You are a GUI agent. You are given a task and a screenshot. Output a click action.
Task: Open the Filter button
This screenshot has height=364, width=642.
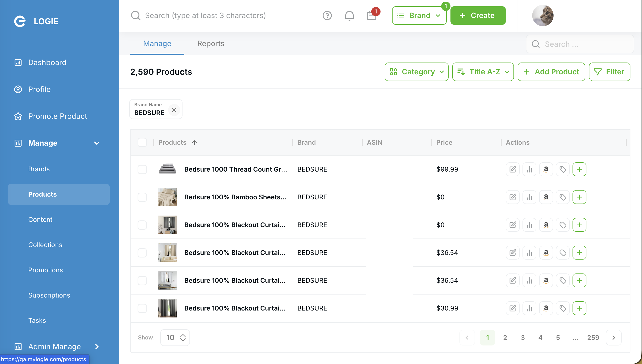pos(610,72)
